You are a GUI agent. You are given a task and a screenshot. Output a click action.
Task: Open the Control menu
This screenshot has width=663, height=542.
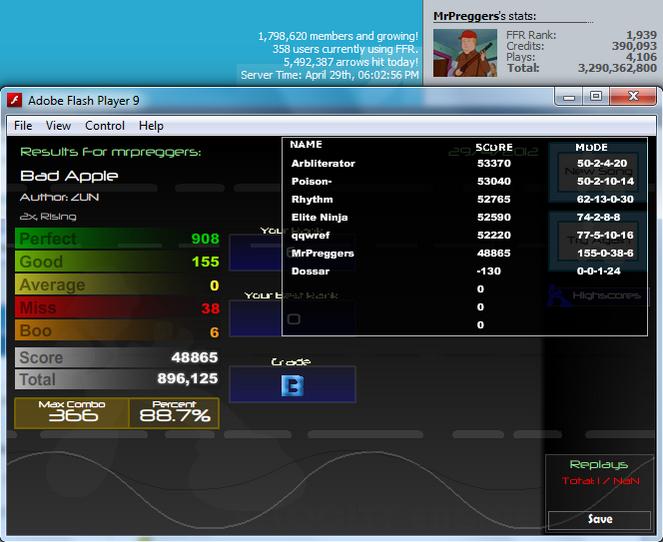click(x=105, y=126)
